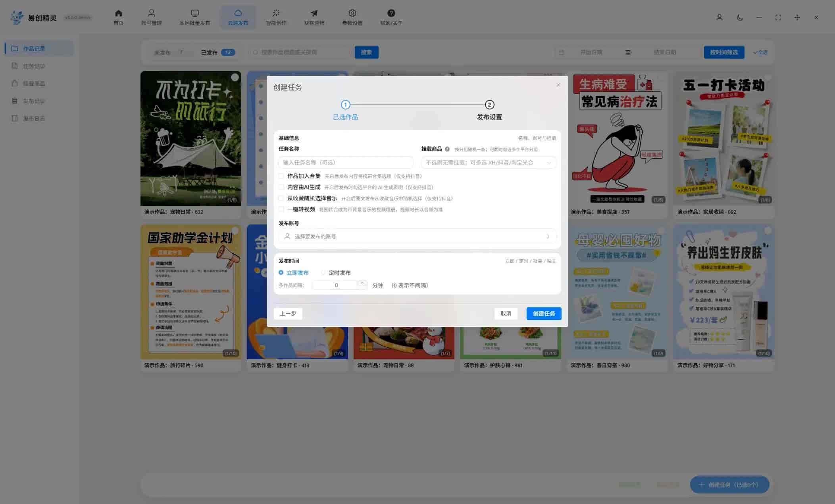Tick the selection circle on 好物分享 · 171 card
Viewport: 835px width, 504px height.
point(768,231)
